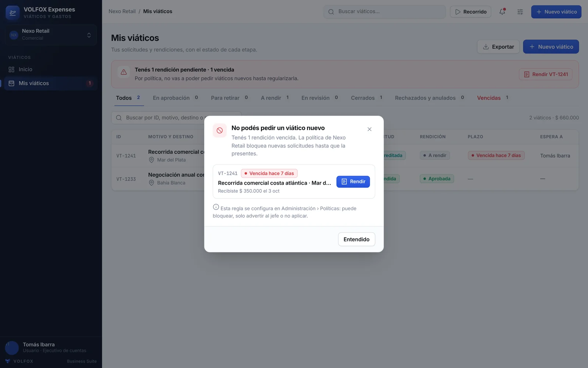The image size is (588, 368).
Task: Click the Nexo Retail breadcrumb link
Action: (x=122, y=11)
